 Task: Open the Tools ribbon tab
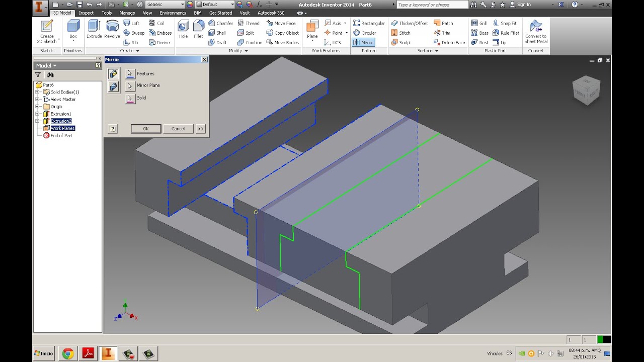[107, 13]
